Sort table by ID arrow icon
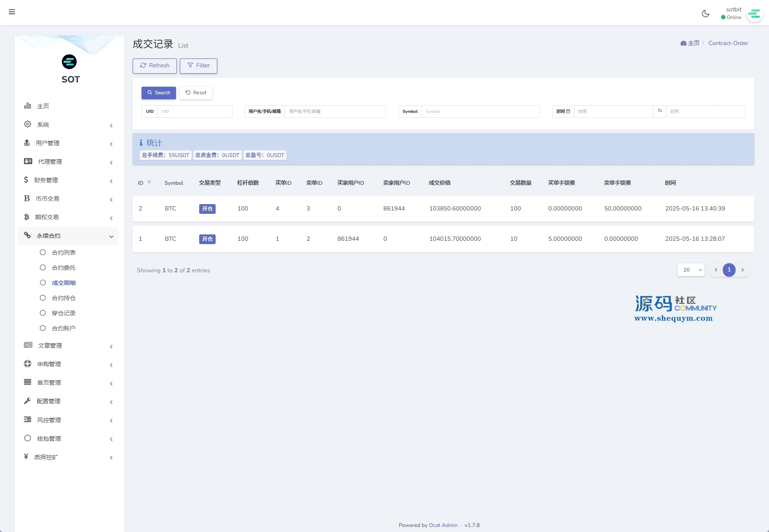 (x=149, y=183)
